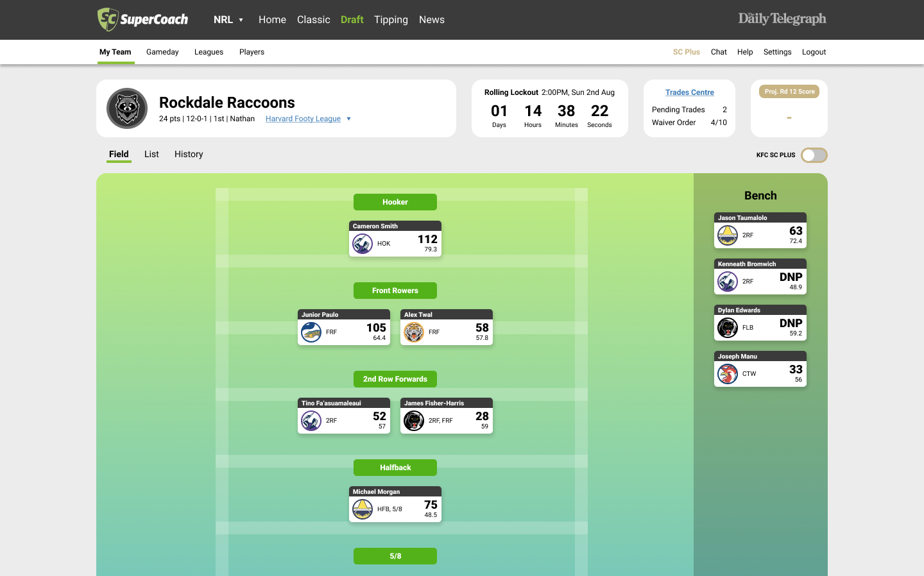Click the Waiver Order 4/10 row
The image size is (924, 576).
tap(689, 123)
